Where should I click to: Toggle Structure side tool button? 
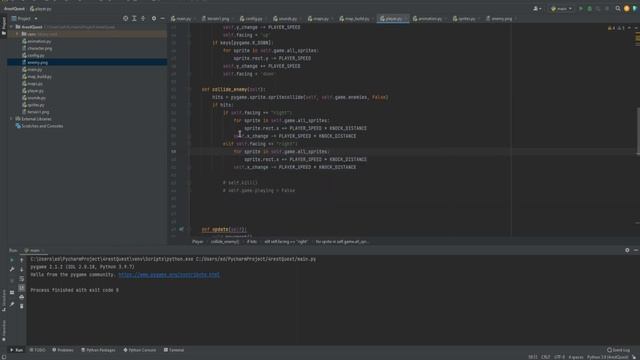coord(4,300)
